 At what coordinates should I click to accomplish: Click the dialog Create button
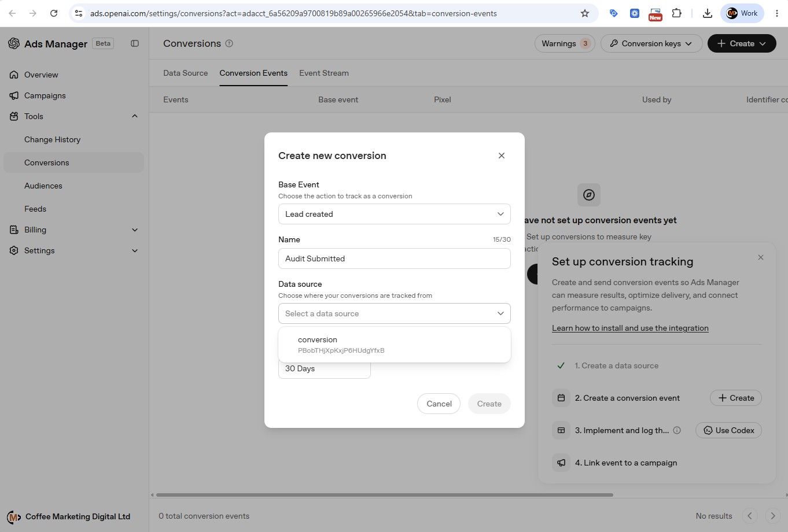click(x=489, y=404)
